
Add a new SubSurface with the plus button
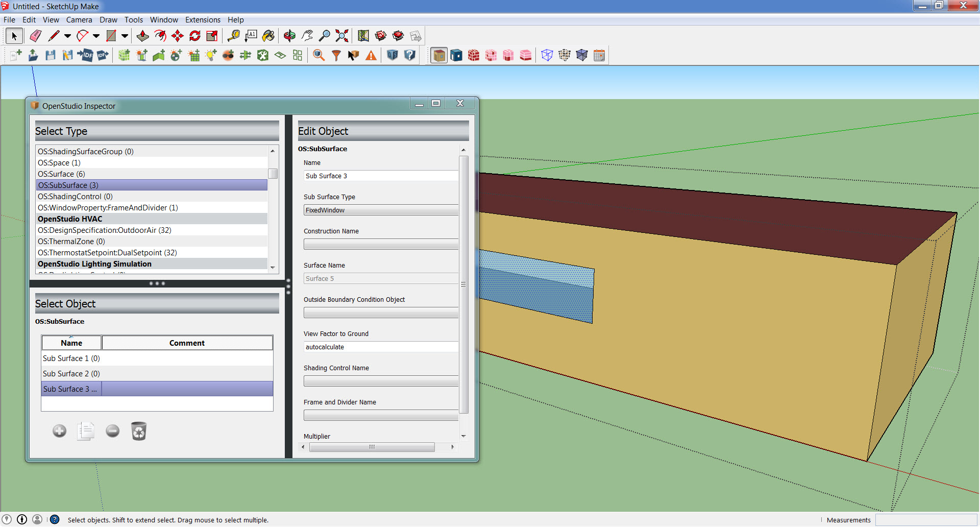coord(59,431)
